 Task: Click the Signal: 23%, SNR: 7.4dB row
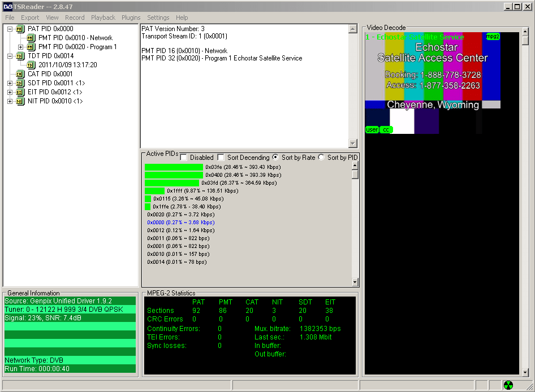pos(70,318)
